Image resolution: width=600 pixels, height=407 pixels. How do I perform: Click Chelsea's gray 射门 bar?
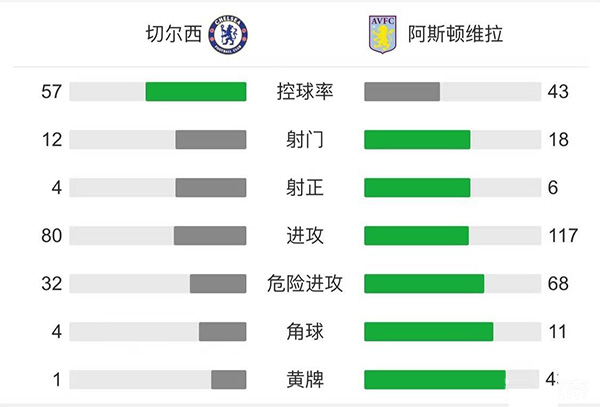[x=210, y=140]
